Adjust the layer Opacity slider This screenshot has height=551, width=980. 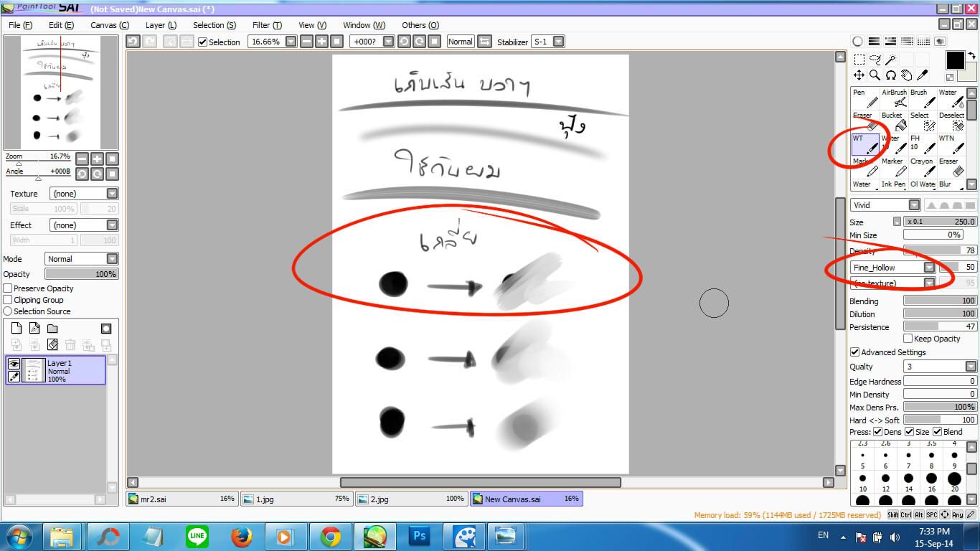[82, 274]
